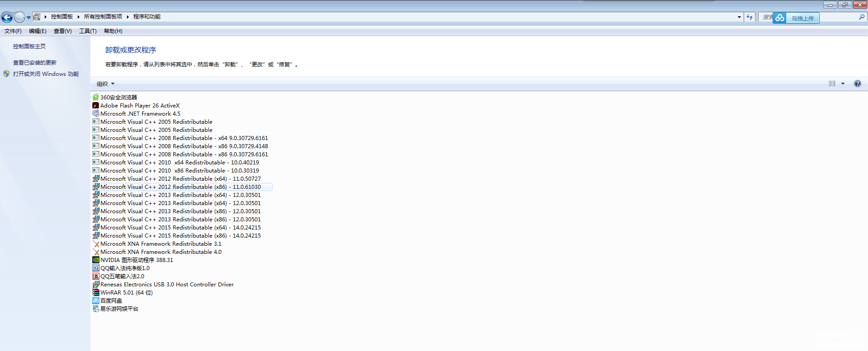The image size is (868, 351).
Task: Click the Back navigation arrow
Action: click(x=7, y=17)
